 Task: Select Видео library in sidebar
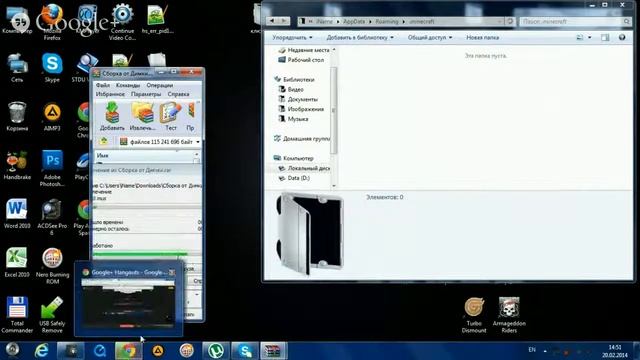(x=291, y=89)
